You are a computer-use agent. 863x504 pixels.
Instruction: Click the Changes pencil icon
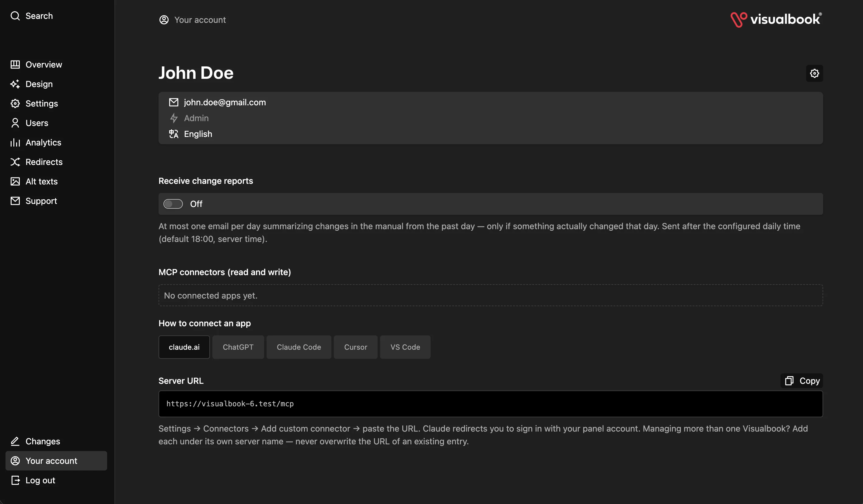[15, 441]
